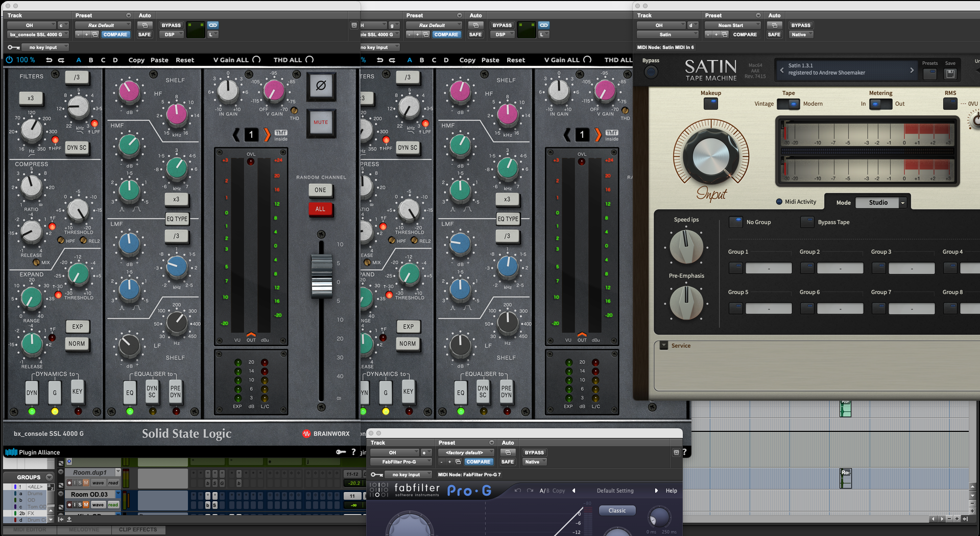Click the key icon on Plugin Alliance bar
This screenshot has height=536, width=980.
(341, 452)
